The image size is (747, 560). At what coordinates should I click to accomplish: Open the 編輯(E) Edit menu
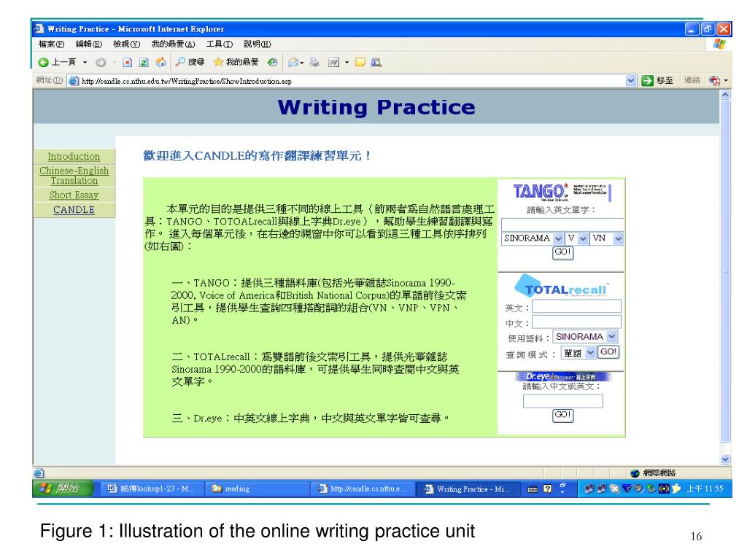88,44
